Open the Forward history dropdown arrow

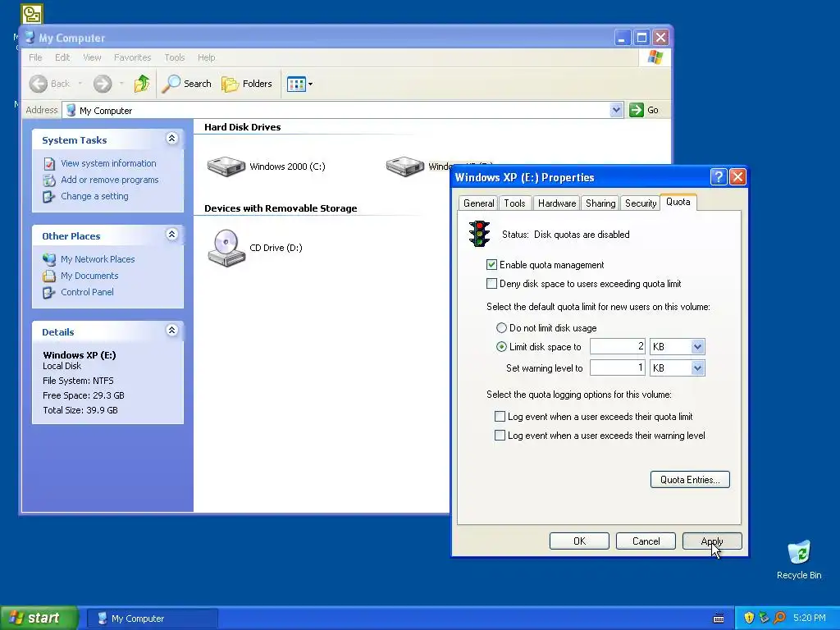121,84
